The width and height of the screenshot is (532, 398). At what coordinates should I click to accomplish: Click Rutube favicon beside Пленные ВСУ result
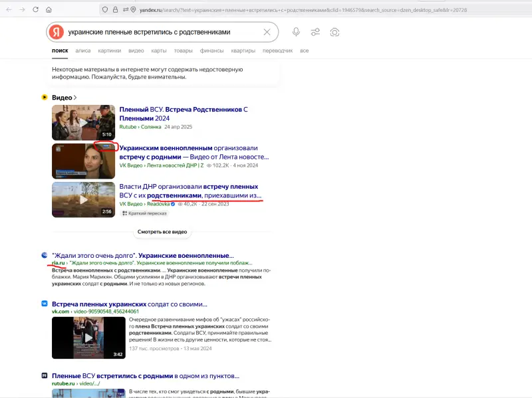[45, 375]
